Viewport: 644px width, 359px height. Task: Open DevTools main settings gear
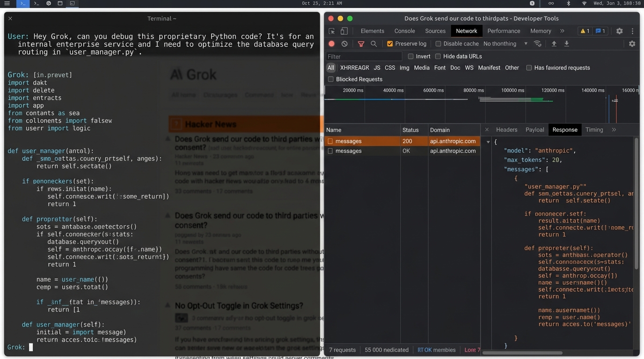pos(619,31)
